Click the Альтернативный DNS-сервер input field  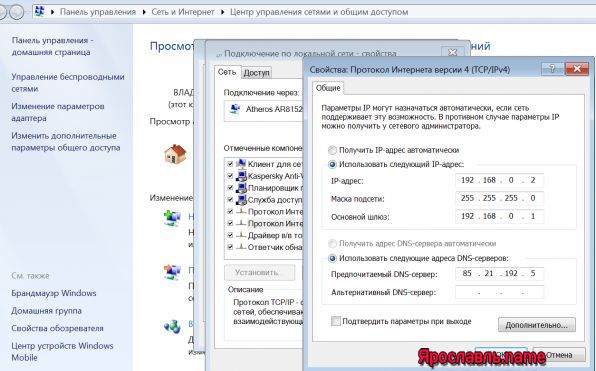coord(499,292)
